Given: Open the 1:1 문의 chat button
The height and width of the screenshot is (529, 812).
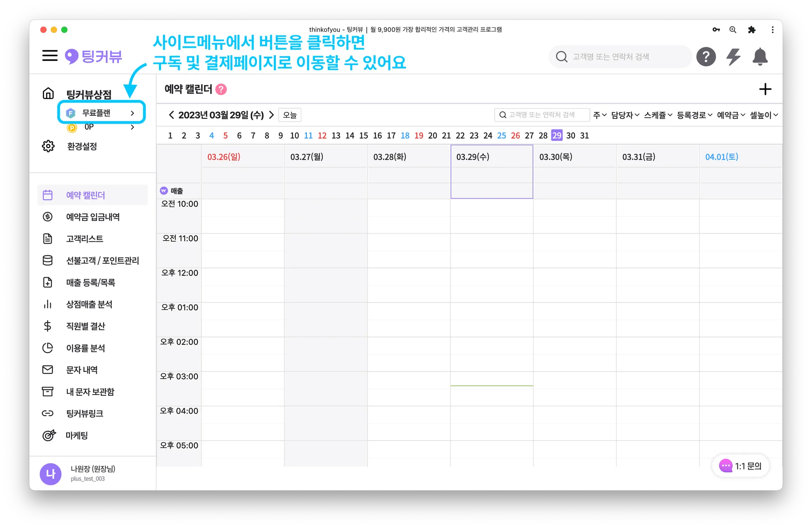Looking at the screenshot, I should tap(740, 466).
